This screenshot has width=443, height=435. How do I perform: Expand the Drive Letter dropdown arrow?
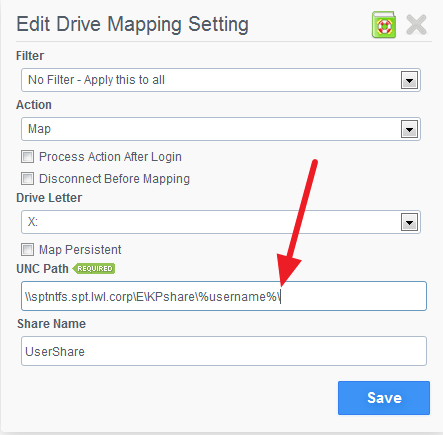(x=409, y=222)
